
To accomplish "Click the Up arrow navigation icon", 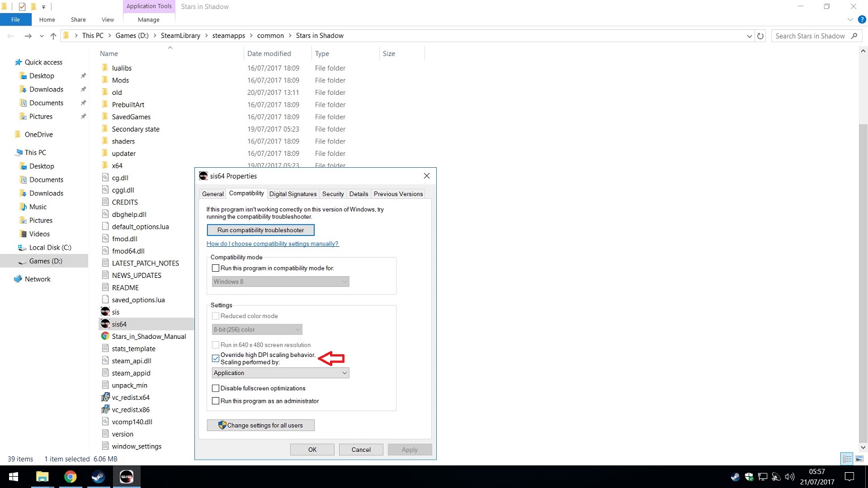I will 53,36.
